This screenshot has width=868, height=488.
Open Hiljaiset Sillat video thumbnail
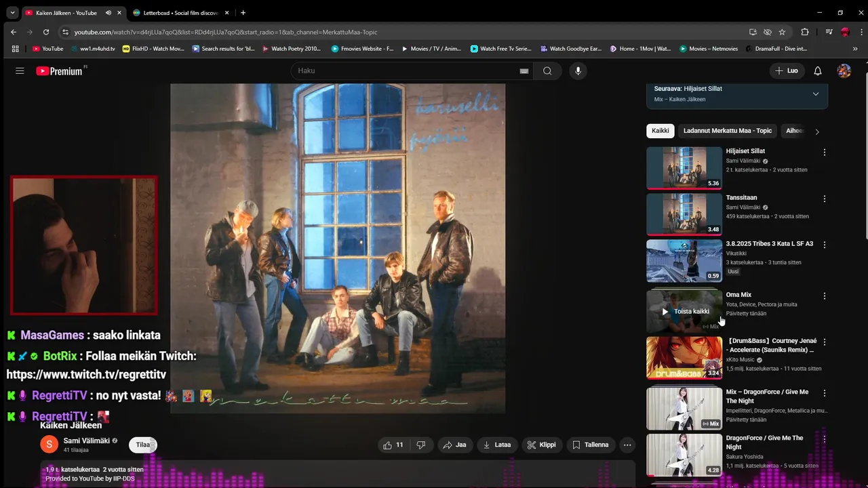684,168
